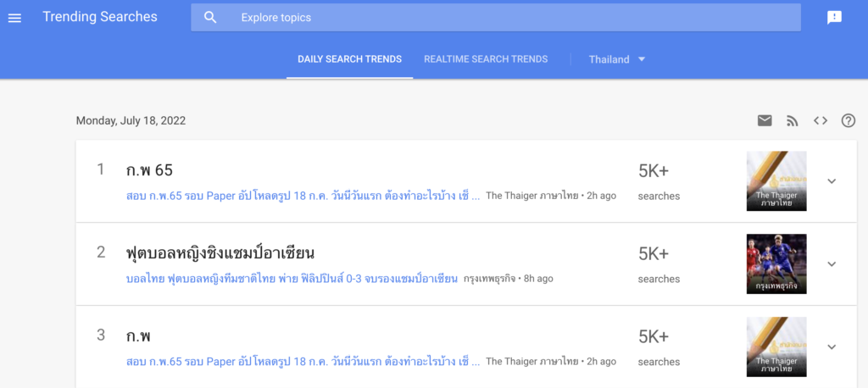Click the Trending Searches header title

[100, 17]
